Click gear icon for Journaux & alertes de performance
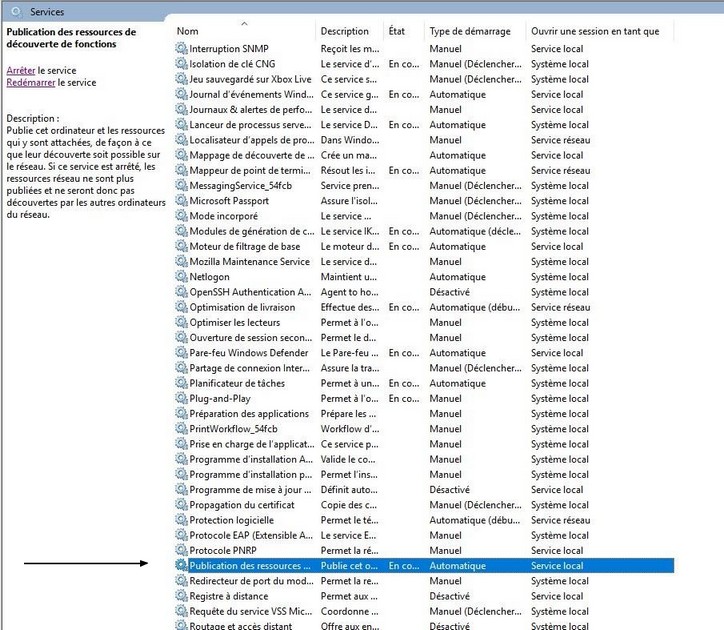 point(181,109)
